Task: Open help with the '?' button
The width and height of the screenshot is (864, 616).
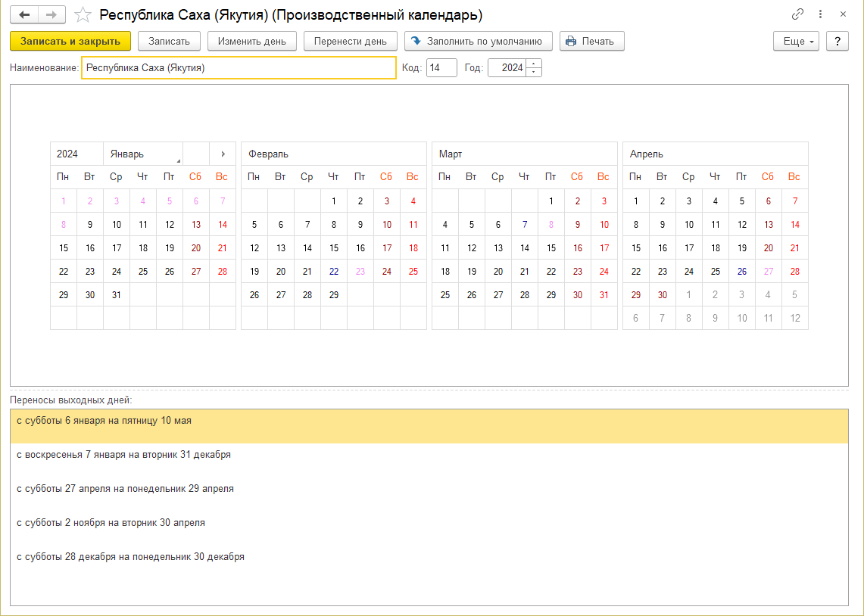Action: click(837, 42)
